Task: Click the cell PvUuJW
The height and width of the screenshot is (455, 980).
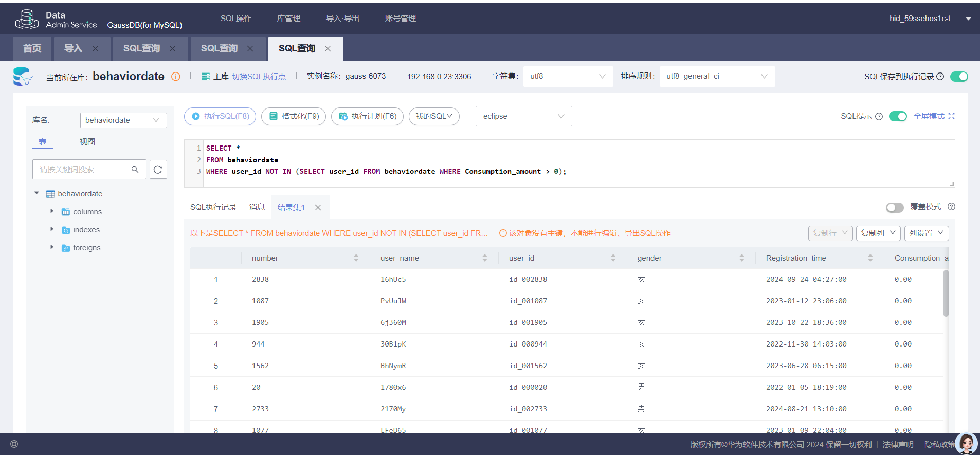Action: 393,301
